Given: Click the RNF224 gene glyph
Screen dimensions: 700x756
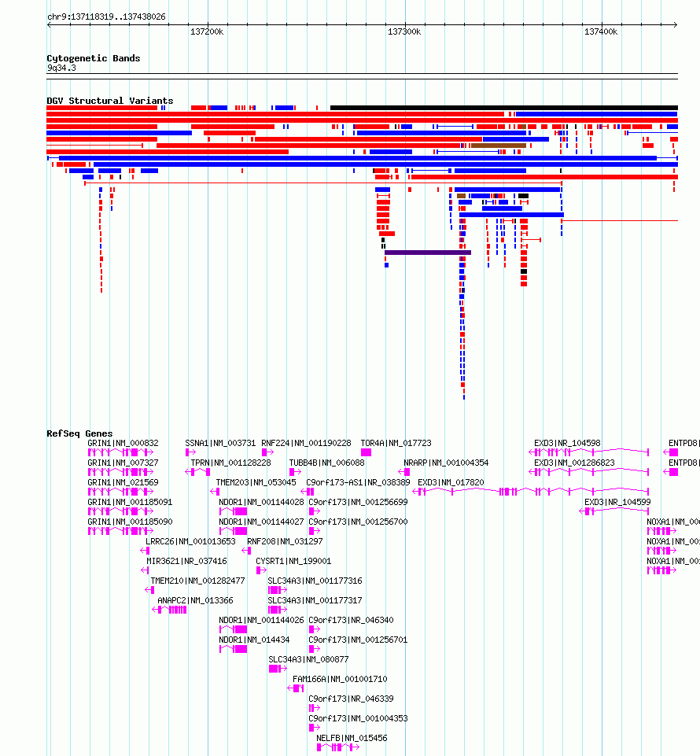Looking at the screenshot, I should pos(267,452).
